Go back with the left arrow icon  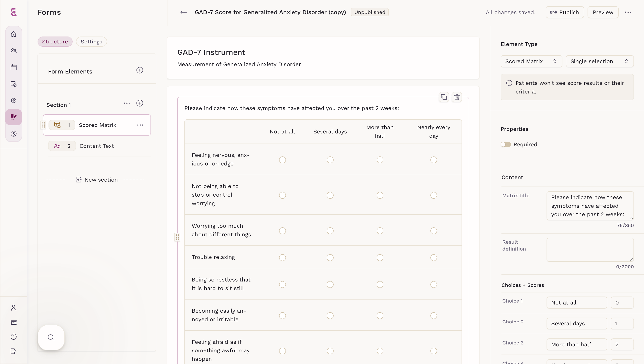tap(184, 12)
